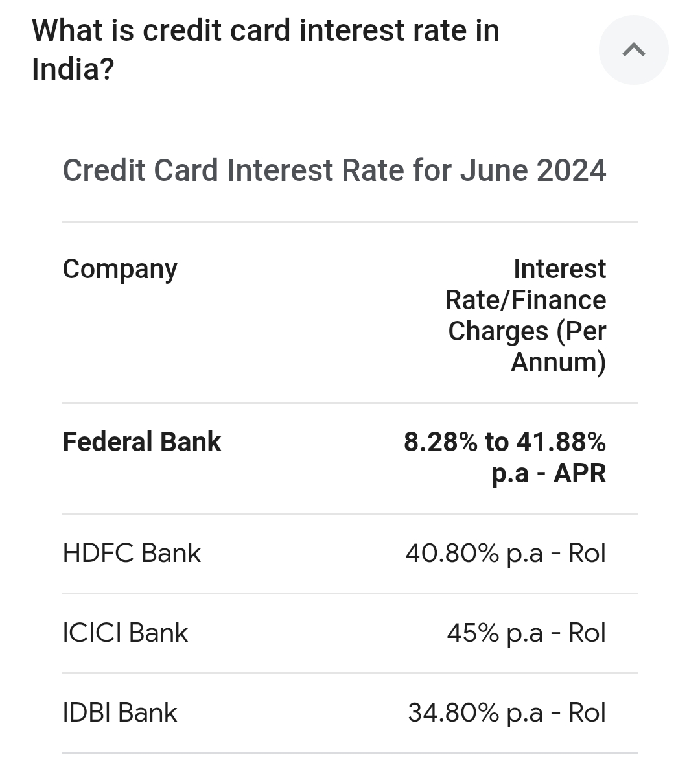This screenshot has width=700, height=763.
Task: Click the 'p.a' text in the ICICI Bank row
Action: point(524,633)
